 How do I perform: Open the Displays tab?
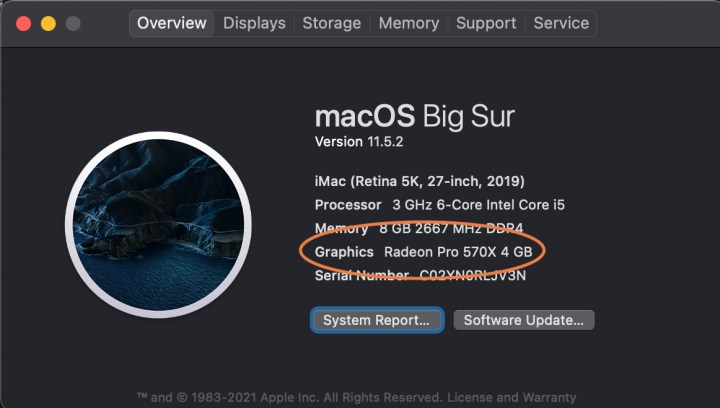click(254, 23)
